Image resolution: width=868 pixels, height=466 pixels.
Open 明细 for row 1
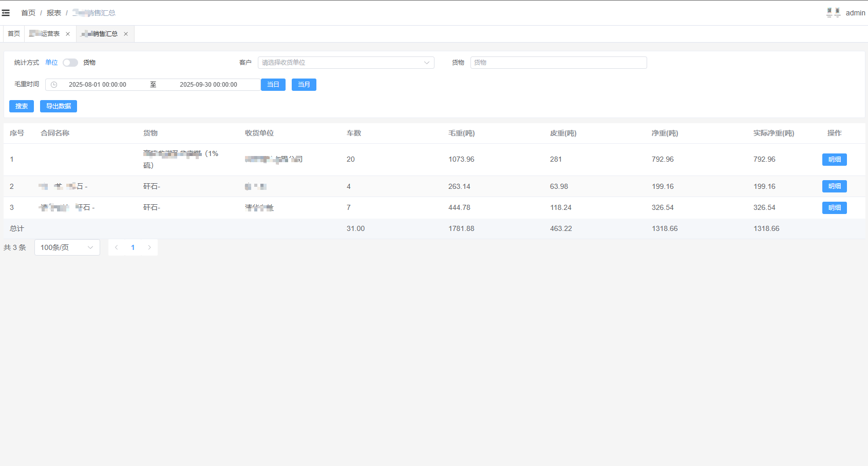point(834,160)
